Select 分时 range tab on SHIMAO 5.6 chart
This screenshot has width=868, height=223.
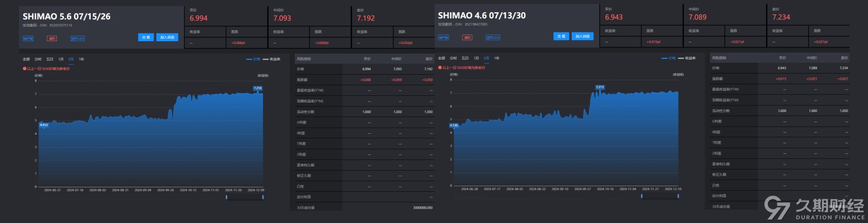(38, 59)
